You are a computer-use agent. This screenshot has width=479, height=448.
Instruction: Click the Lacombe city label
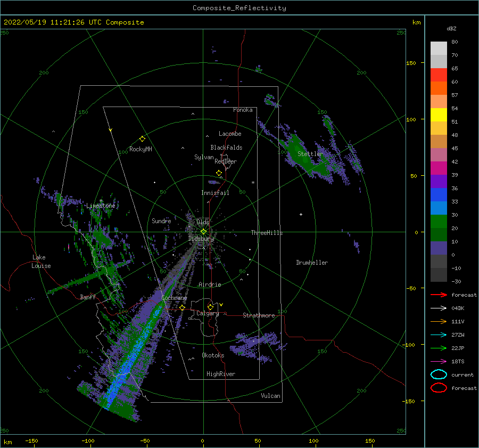coord(230,134)
